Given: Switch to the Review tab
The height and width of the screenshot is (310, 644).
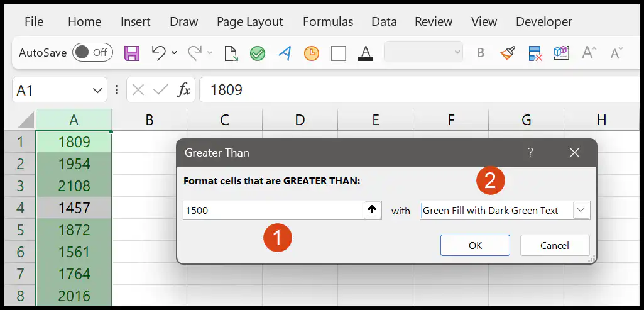Looking at the screenshot, I should point(434,21).
